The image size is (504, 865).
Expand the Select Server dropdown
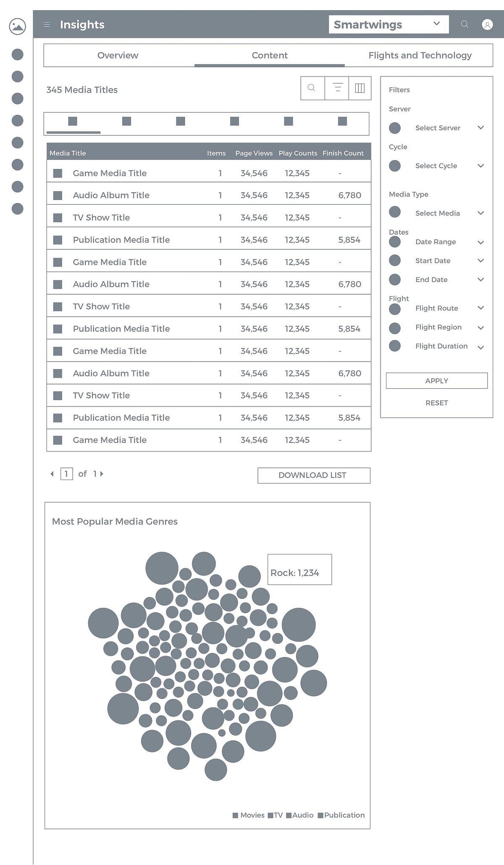click(x=481, y=128)
